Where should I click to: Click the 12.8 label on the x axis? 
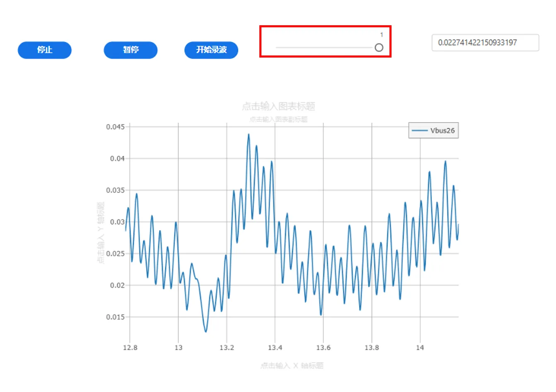[x=130, y=348]
